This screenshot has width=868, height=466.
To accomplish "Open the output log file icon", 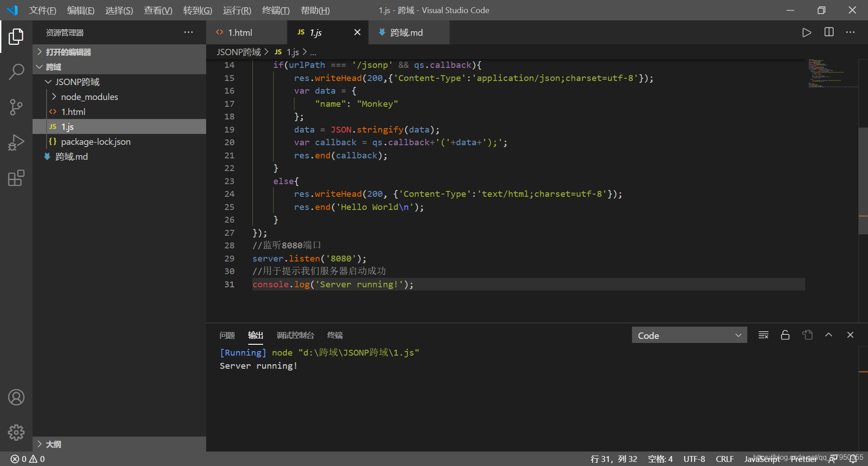I will (807, 335).
